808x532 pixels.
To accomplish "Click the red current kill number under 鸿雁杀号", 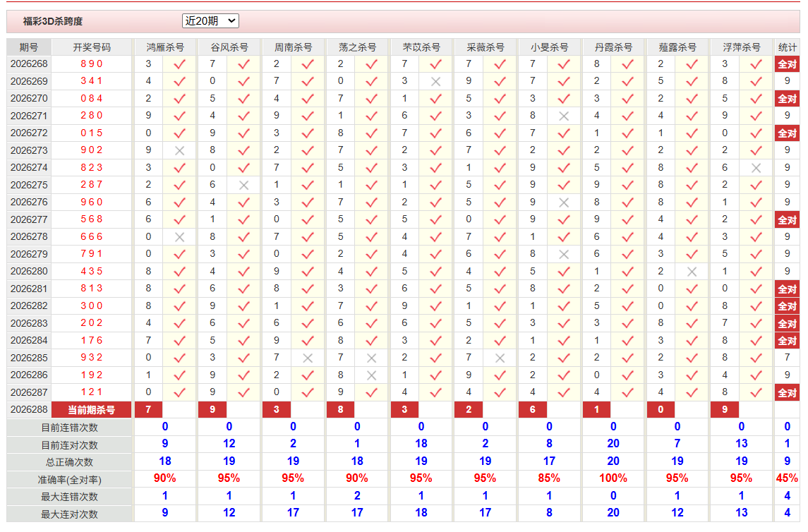I will pos(148,410).
